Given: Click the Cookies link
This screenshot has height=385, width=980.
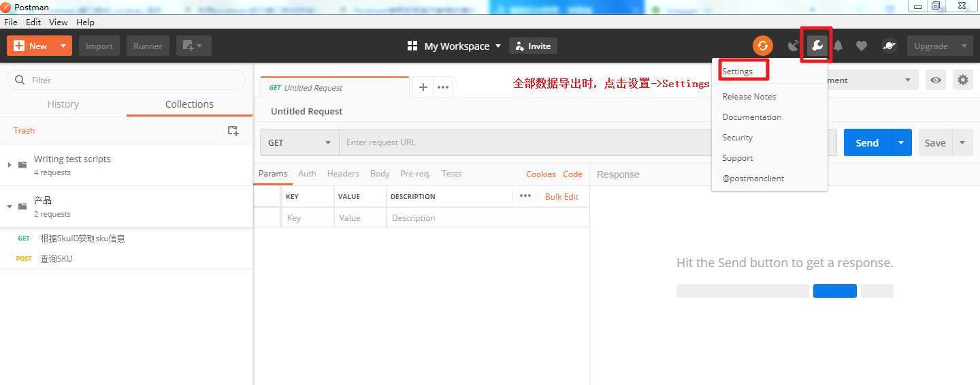Looking at the screenshot, I should tap(541, 174).
